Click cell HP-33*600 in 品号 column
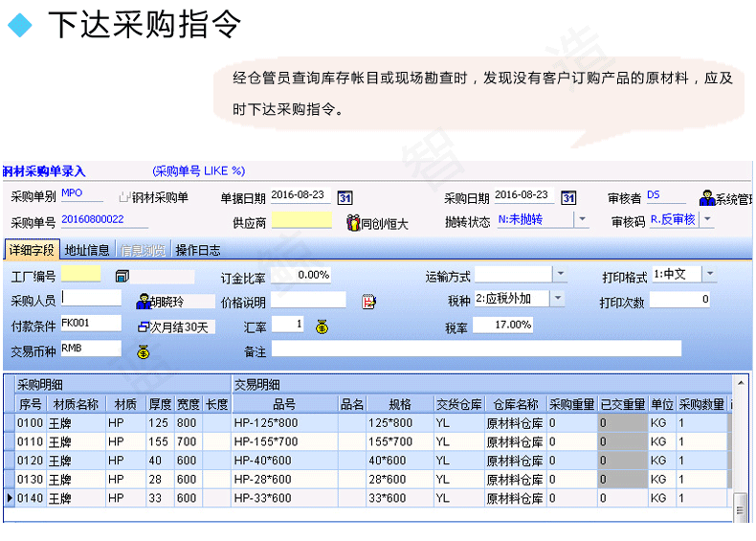The image size is (756, 541). pyautogui.click(x=284, y=499)
